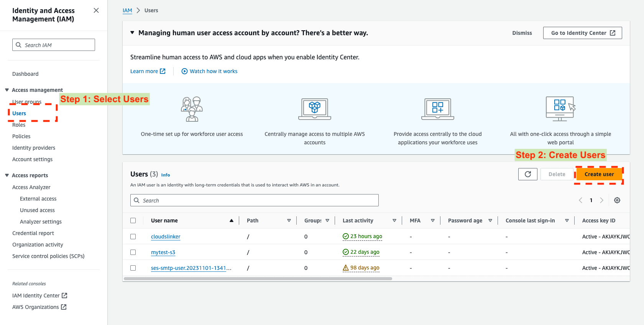Screen dimensions: 644x325
Task: Open the Users Info link
Action: (166, 175)
